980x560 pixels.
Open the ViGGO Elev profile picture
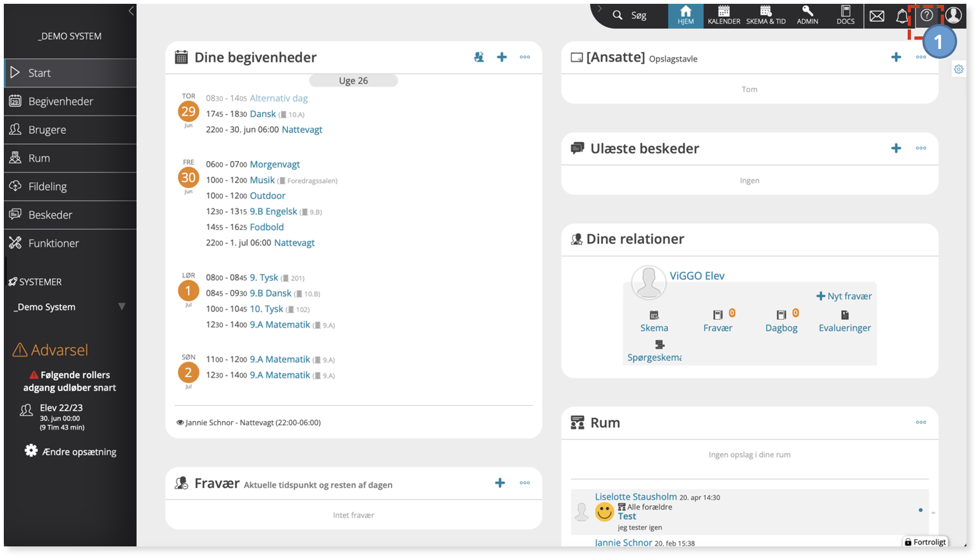pos(648,282)
